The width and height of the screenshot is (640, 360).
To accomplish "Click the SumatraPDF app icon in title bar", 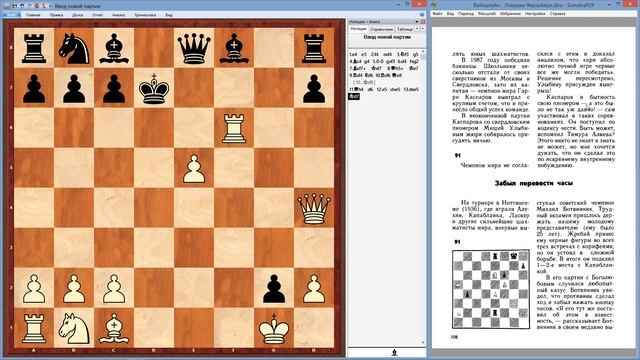I will 434,5.
